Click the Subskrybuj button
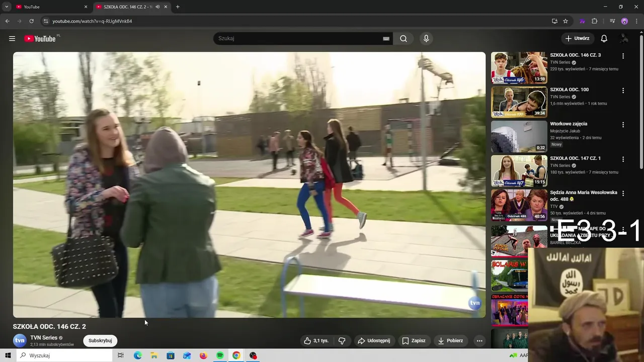The image size is (644, 362). coord(100,340)
